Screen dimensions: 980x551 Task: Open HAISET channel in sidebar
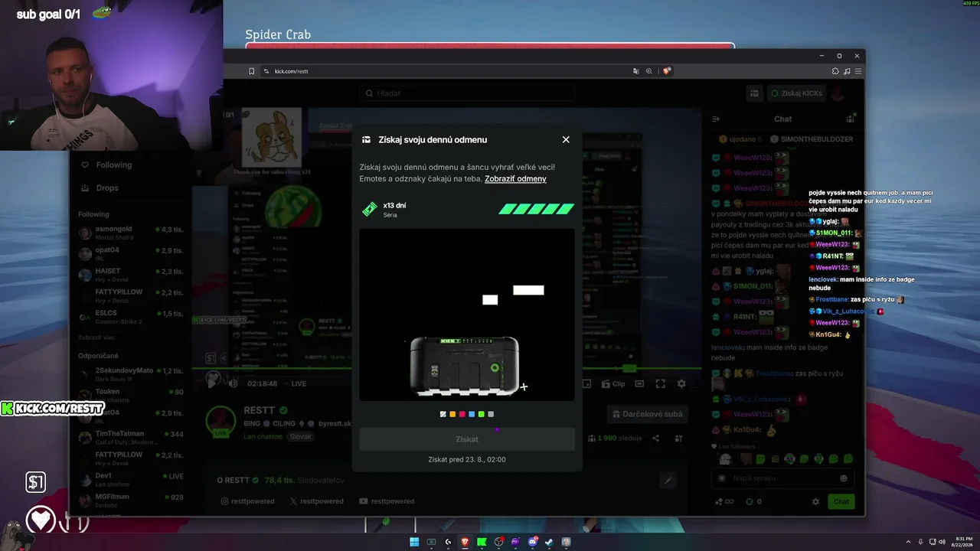(x=131, y=275)
